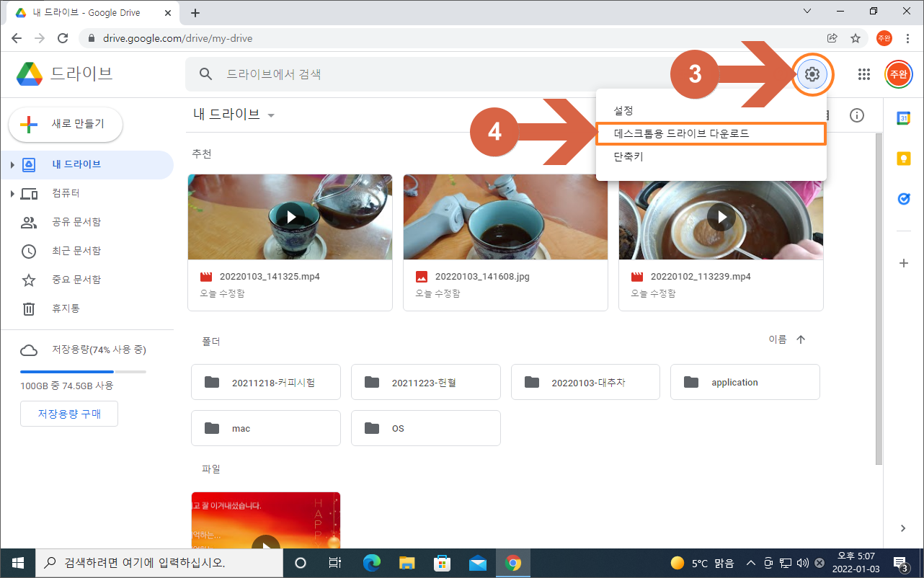This screenshot has width=924, height=578.
Task: Open File Explorer from taskbar
Action: pyautogui.click(x=407, y=563)
